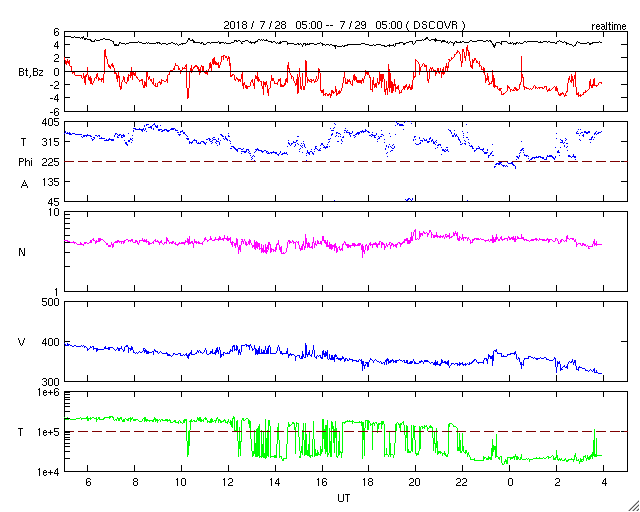Click the '225' tick label on Phi panel
Image resolution: width=640 pixels, height=512 pixels.
point(51,162)
